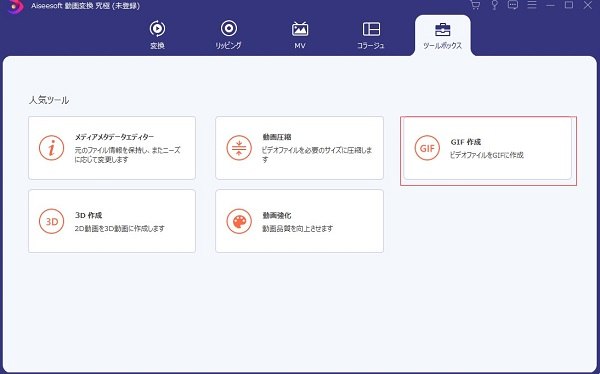The image size is (600, 374).
Task: Open the 3D 作成 tool title
Action: tap(88, 215)
